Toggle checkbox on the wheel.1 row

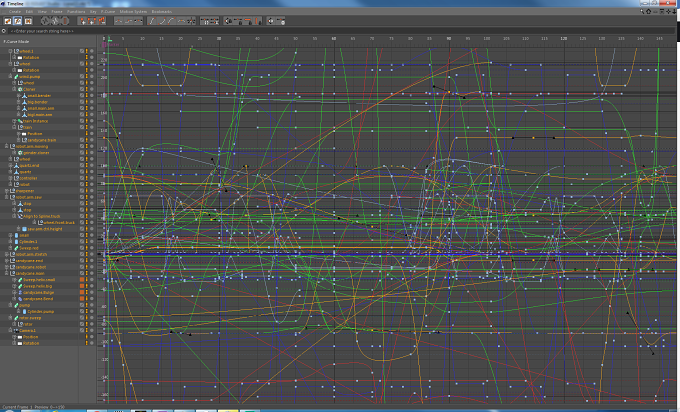82,51
